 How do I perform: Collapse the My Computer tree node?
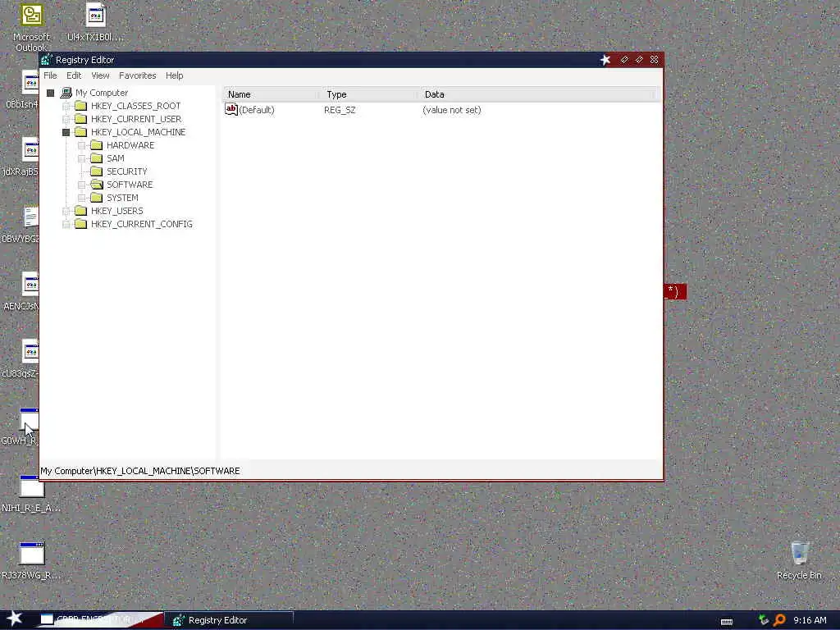point(50,94)
